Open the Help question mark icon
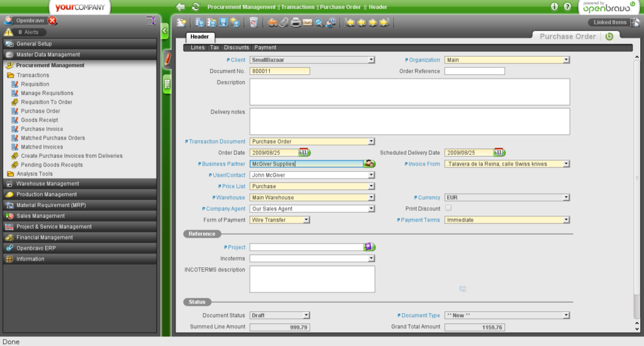Image resolution: width=644 pixels, height=346 pixels. tap(567, 6)
